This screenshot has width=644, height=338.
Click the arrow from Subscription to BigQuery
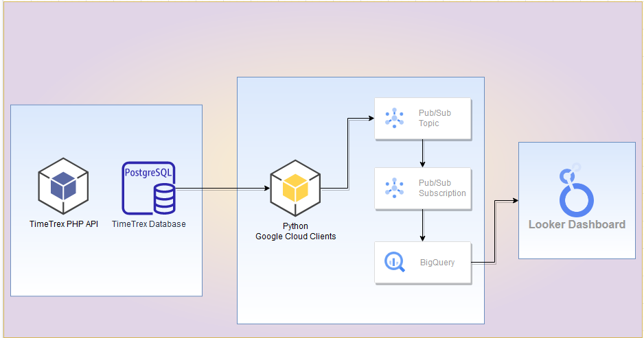422,225
